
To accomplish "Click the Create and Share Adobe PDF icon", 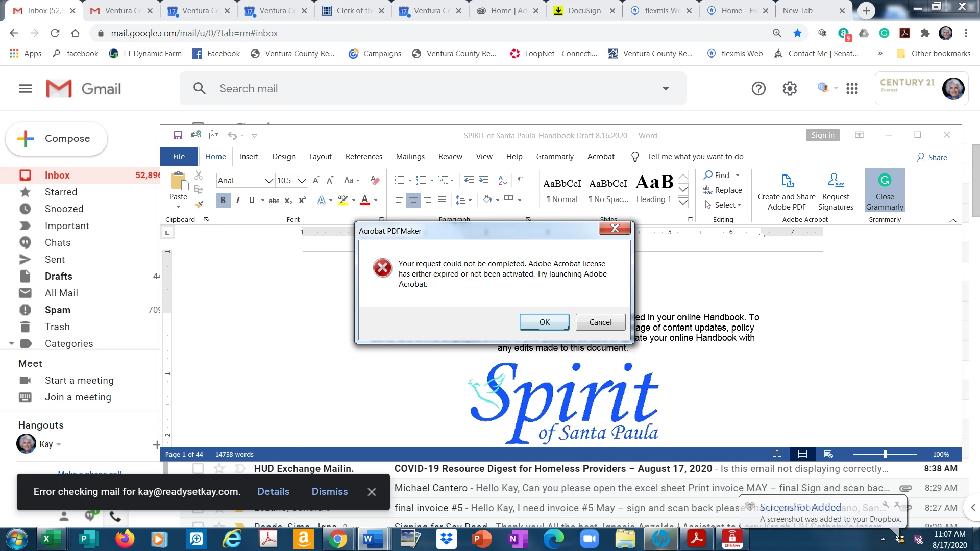I will pyautogui.click(x=787, y=182).
